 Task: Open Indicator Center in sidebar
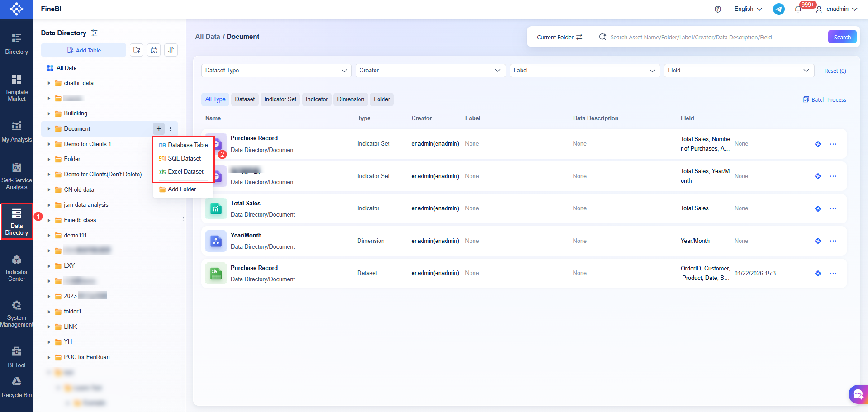[17, 268]
